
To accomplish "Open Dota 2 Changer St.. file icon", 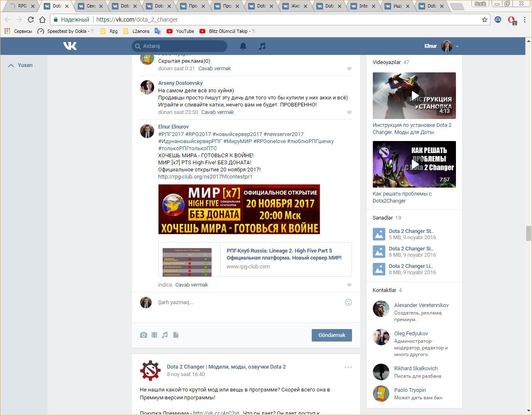I will (x=379, y=234).
